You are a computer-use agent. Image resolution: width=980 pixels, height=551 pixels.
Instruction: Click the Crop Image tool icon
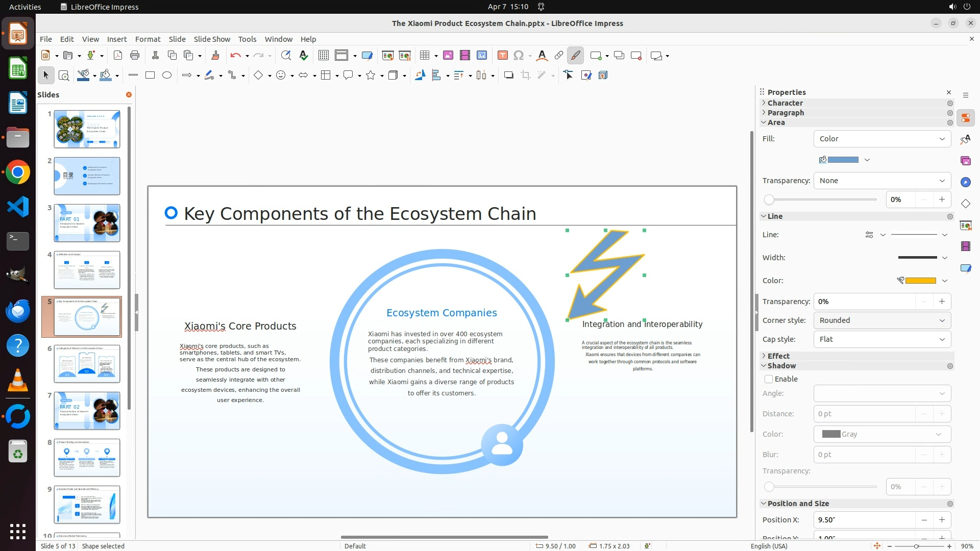526,76
